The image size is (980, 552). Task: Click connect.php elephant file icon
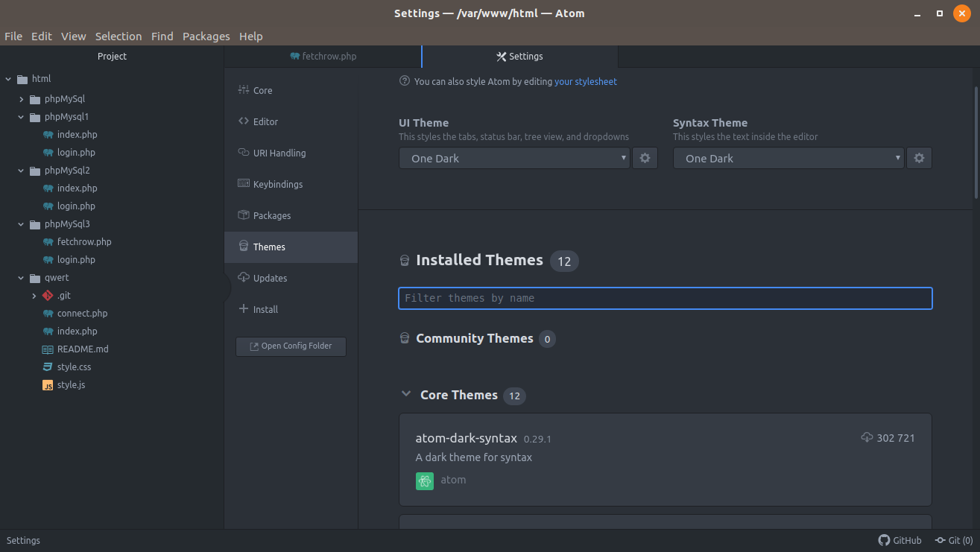(x=48, y=314)
